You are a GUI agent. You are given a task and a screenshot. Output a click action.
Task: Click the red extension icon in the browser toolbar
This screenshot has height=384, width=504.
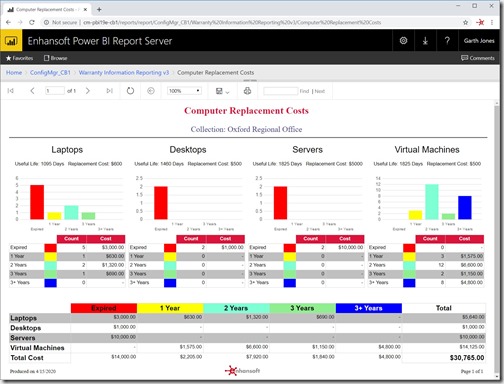click(480, 22)
